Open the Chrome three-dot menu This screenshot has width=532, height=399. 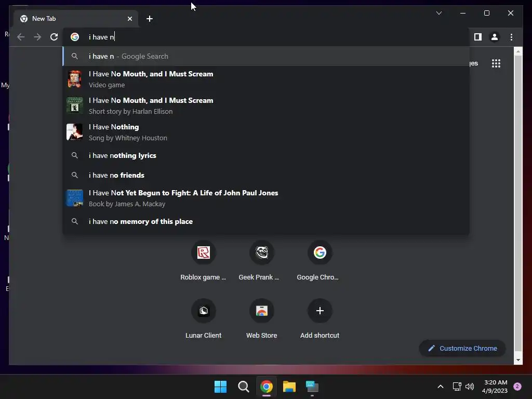[x=511, y=37]
